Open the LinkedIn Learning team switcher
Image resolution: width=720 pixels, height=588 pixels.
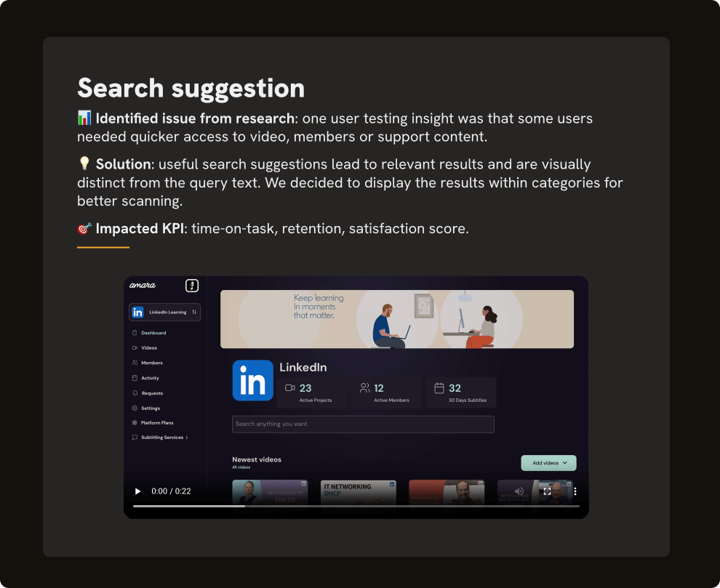(164, 312)
